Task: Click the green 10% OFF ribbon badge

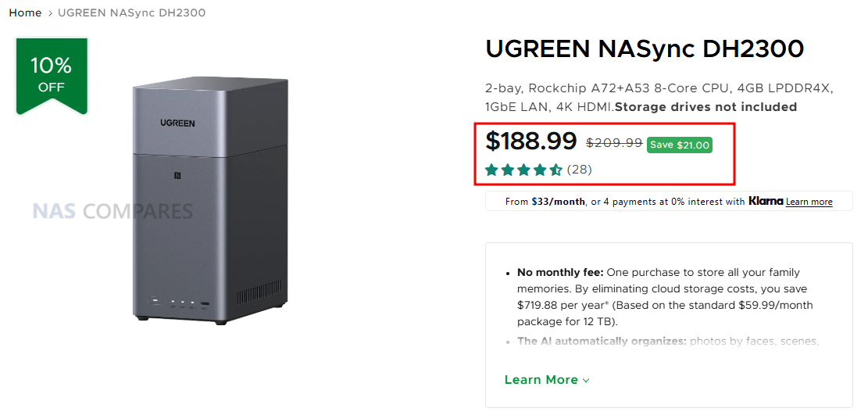Action: (x=52, y=74)
